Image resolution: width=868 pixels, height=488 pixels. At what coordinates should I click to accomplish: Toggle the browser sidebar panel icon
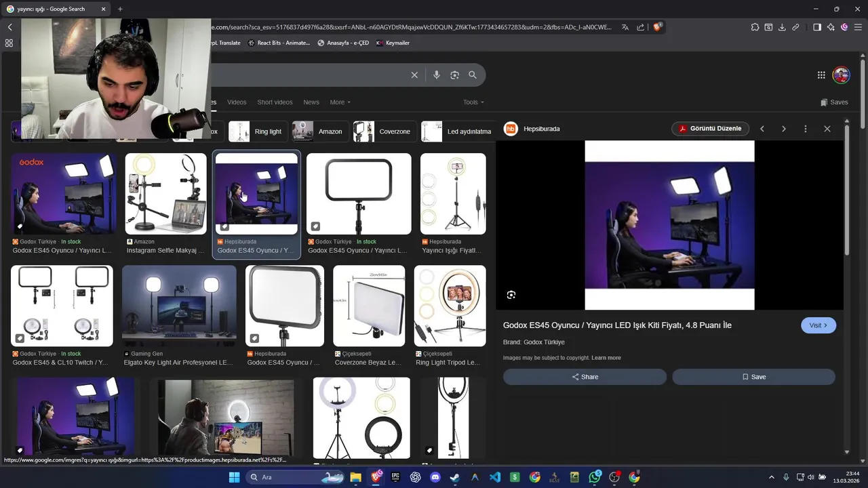(817, 27)
